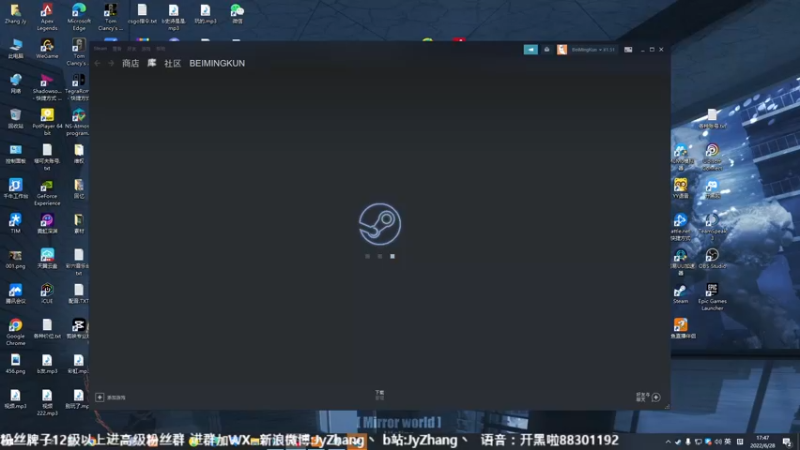800x450 pixels.
Task: Open the WeGame desktop shortcut
Action: [47, 48]
